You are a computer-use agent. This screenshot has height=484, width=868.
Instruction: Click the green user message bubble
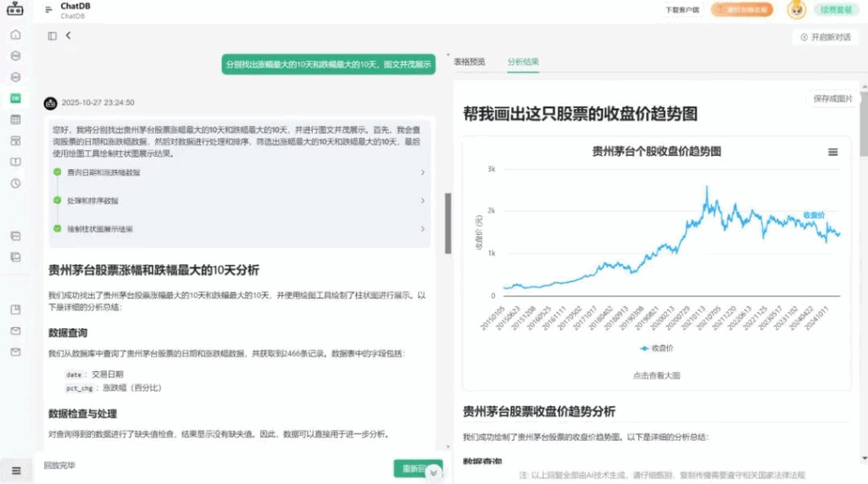[x=328, y=64]
